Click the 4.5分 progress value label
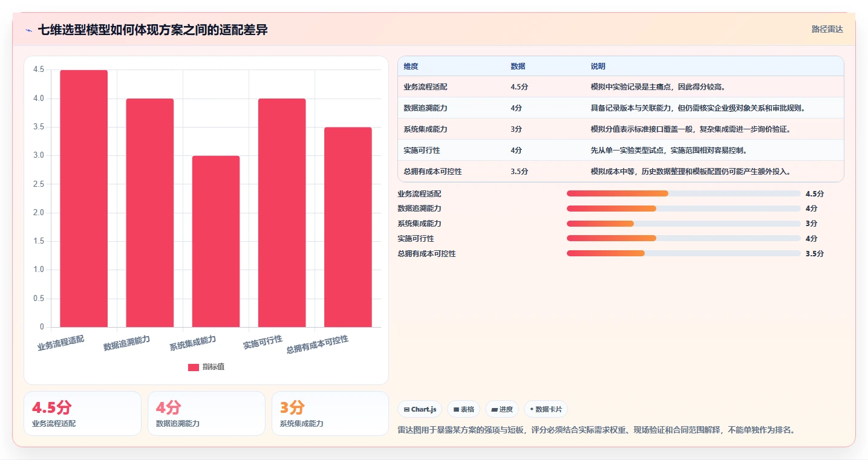Image resolution: width=868 pixels, height=460 pixels. point(814,194)
